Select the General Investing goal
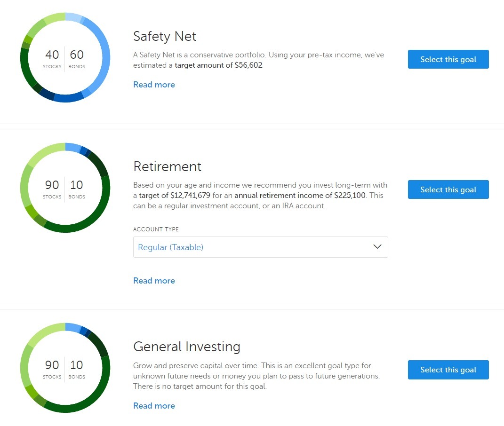The image size is (504, 426). [x=448, y=370]
